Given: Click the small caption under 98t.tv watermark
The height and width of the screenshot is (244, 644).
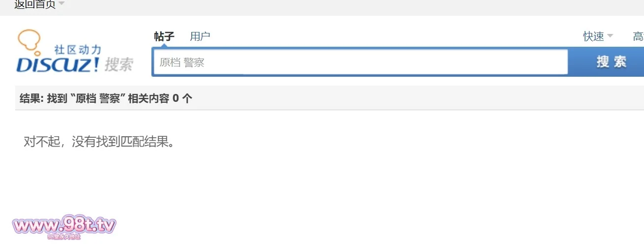Looking at the screenshot, I should (64, 237).
